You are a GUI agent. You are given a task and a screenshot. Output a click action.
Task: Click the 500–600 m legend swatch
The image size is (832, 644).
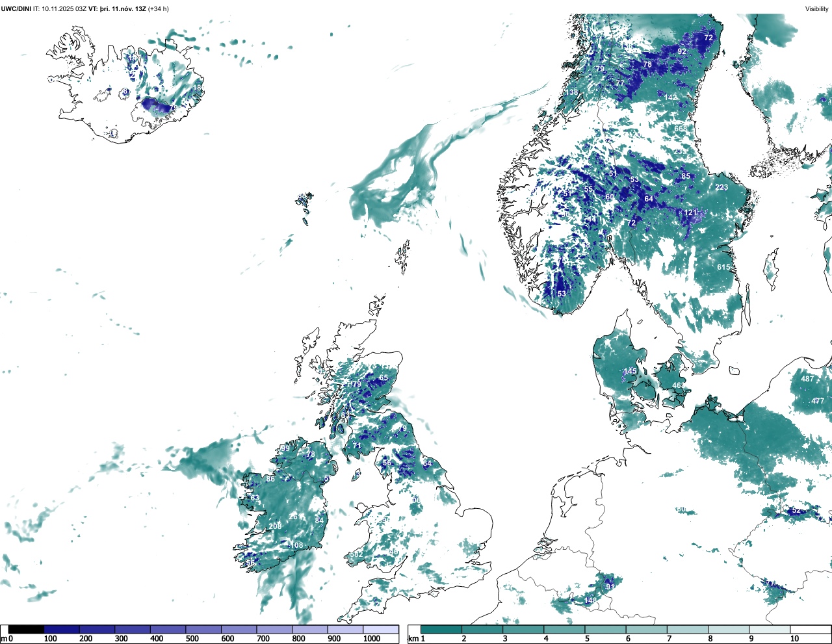coord(203,629)
